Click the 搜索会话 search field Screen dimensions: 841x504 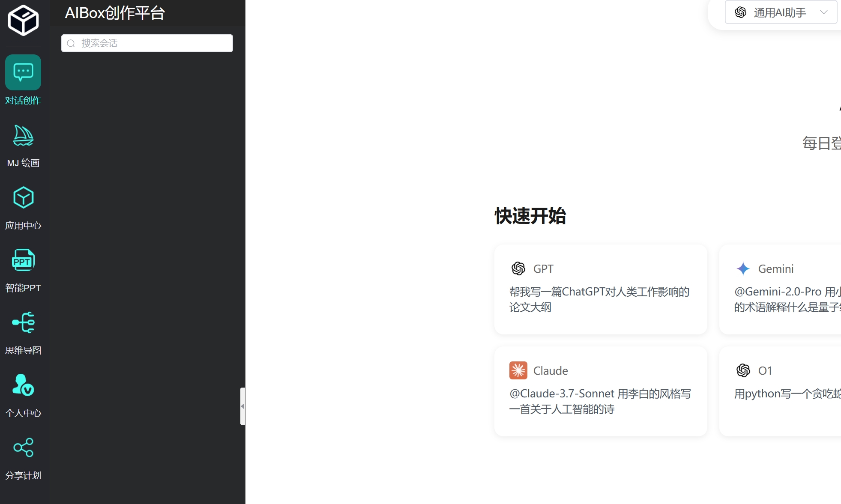coord(147,43)
